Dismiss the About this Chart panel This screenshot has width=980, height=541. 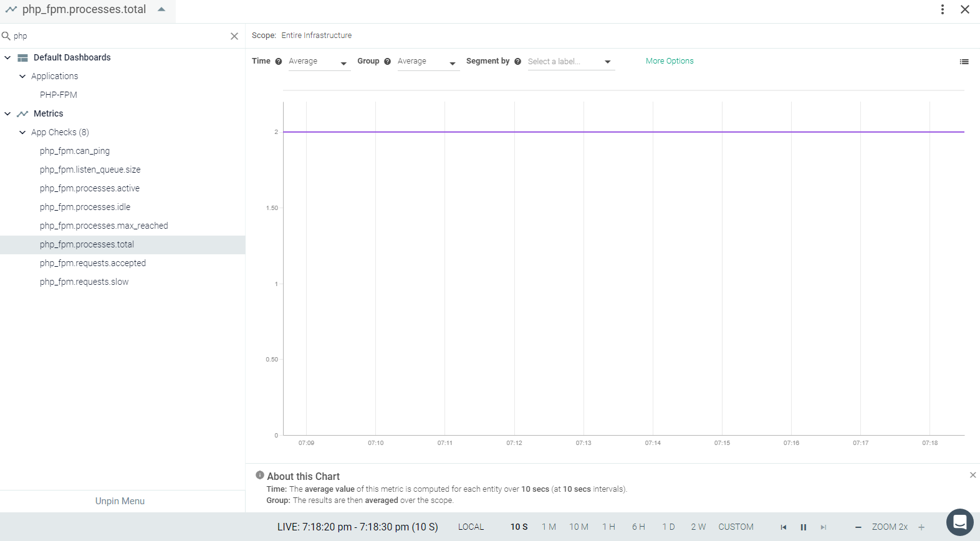973,475
